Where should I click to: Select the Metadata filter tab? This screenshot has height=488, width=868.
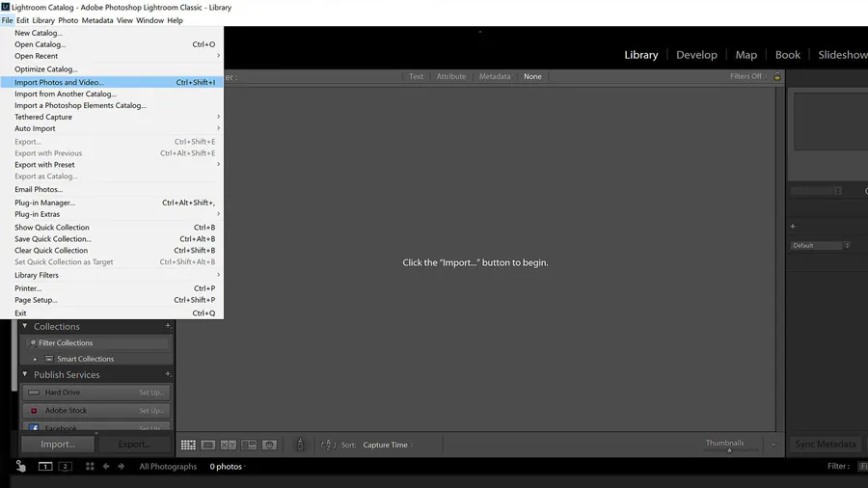click(495, 76)
